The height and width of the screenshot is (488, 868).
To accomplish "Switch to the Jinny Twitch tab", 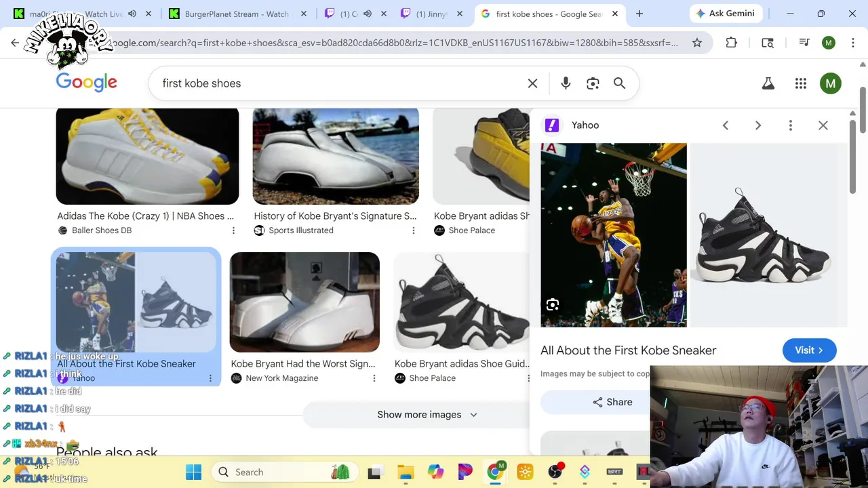I will [432, 14].
